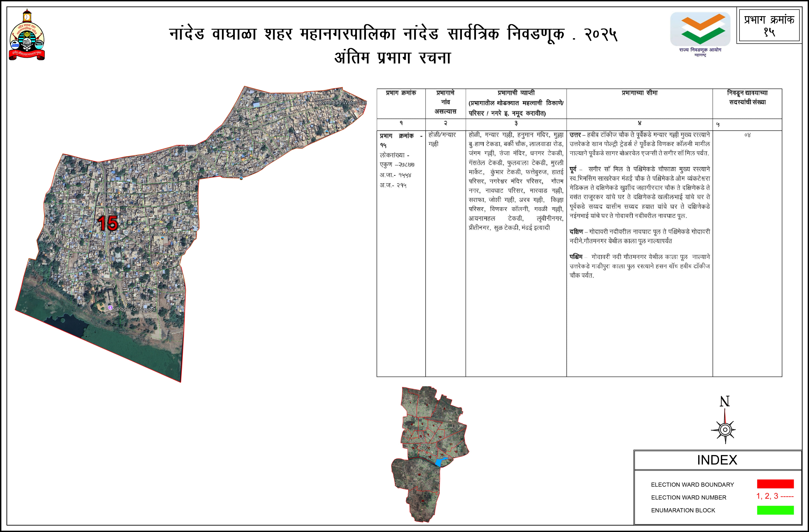Click the north compass rose icon

pos(725,429)
